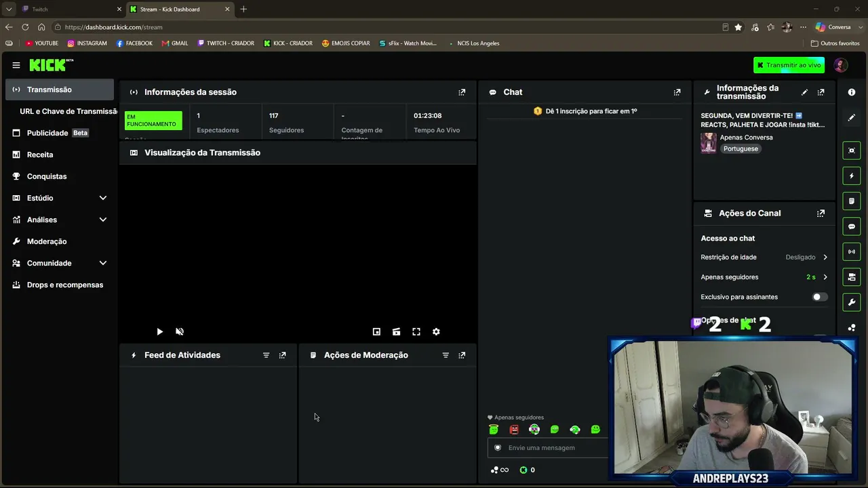Click the pencil icon in right sidebar
The height and width of the screenshot is (488, 868).
tap(852, 117)
